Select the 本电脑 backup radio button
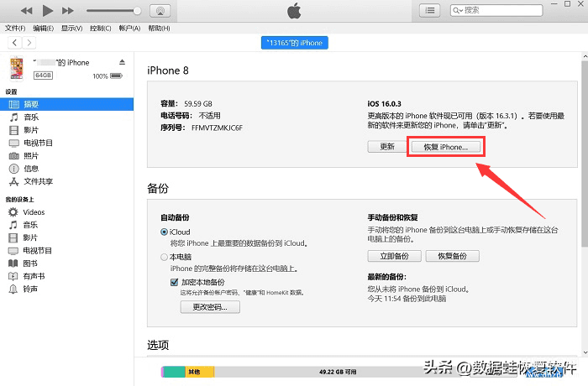588x386 pixels. 164,257
